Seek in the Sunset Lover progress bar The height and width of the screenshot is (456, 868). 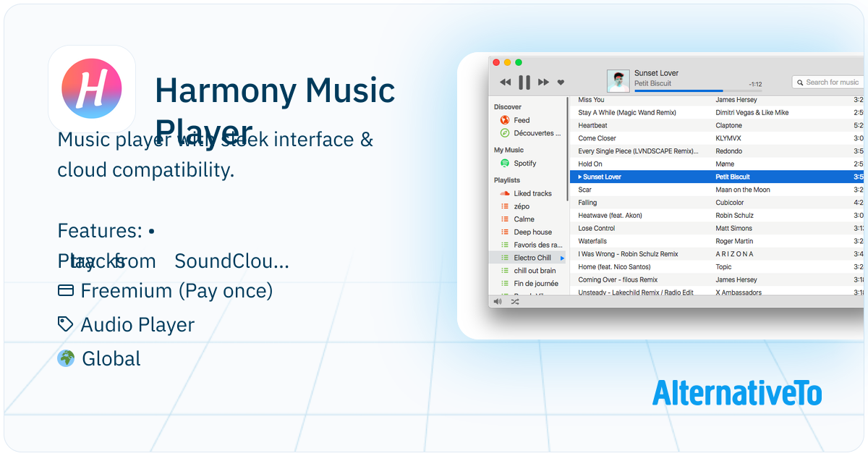698,90
